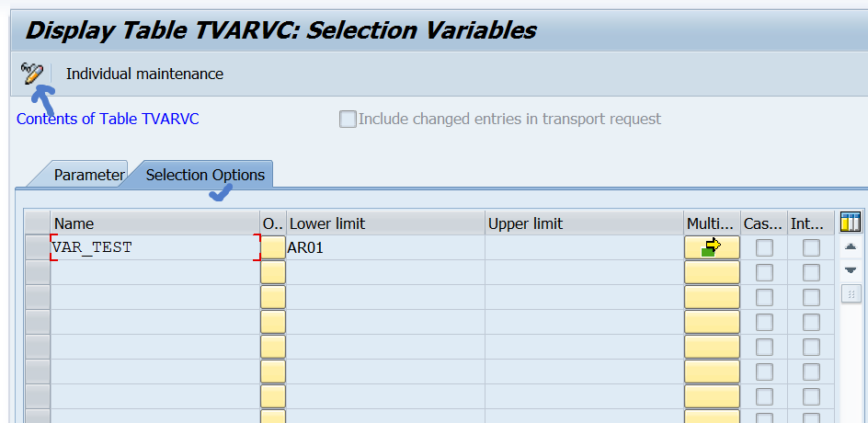This screenshot has height=423, width=868.
Task: Open multiple selection for the VAR_TEST row
Action: tap(712, 247)
